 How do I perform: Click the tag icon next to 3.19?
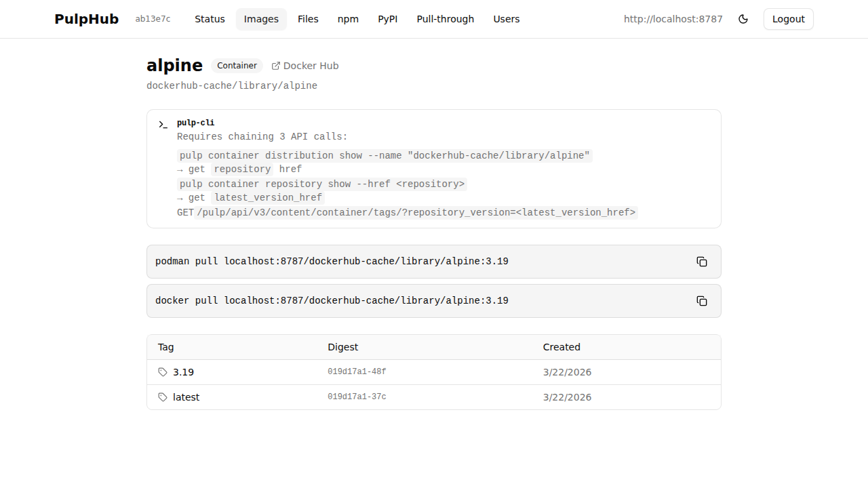pyautogui.click(x=162, y=371)
